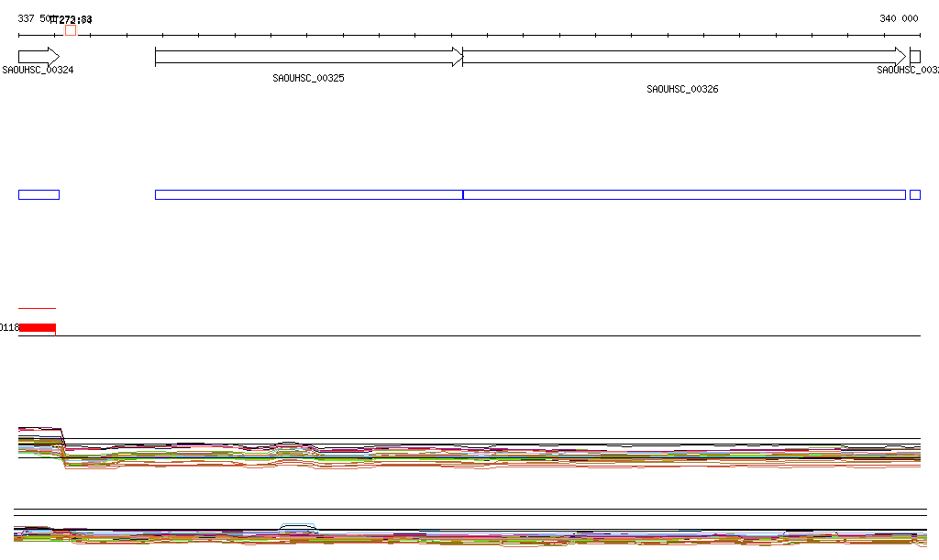Select blue outlined bar under SAOUHSC_00325
The width and height of the screenshot is (939, 560).
coord(308,194)
